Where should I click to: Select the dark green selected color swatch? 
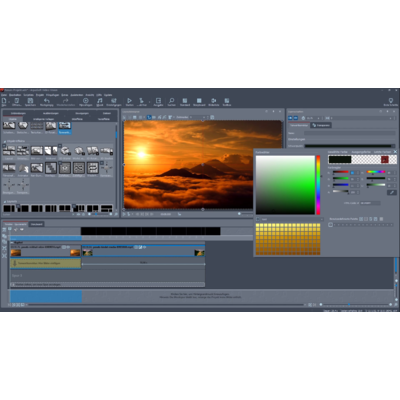[340, 160]
